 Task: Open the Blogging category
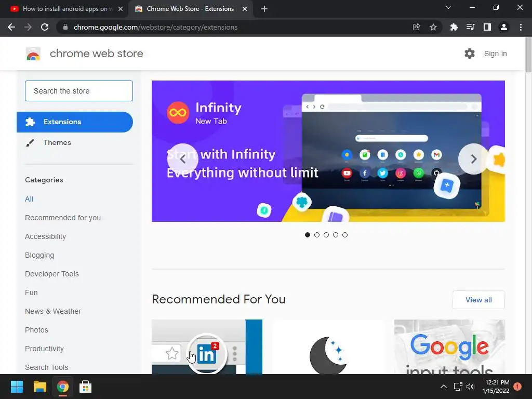click(x=39, y=255)
